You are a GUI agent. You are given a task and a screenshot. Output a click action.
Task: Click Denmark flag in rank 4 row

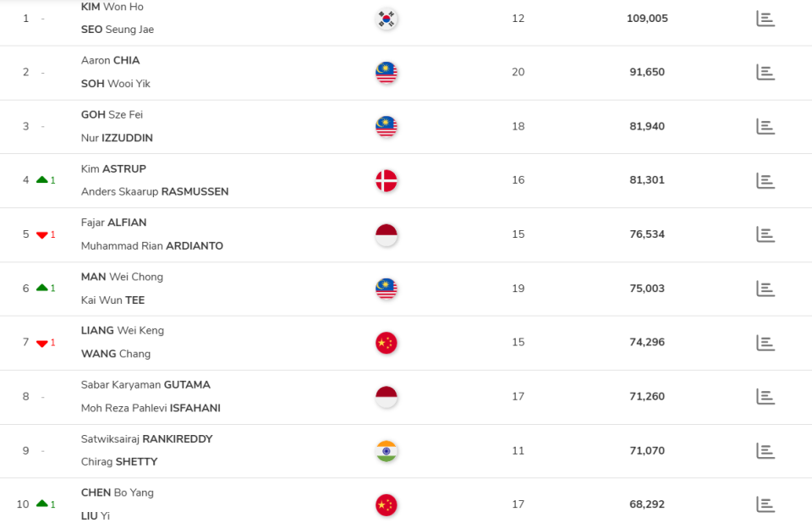tap(387, 180)
